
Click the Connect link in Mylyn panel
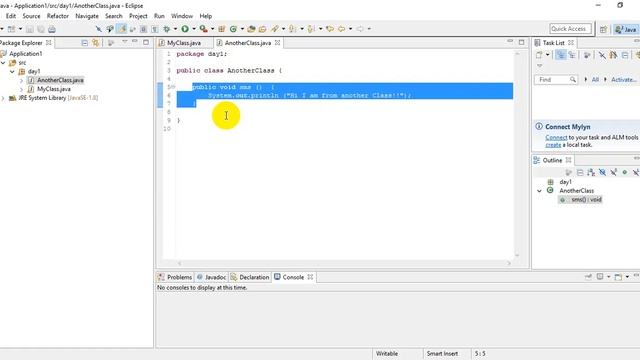click(x=556, y=138)
